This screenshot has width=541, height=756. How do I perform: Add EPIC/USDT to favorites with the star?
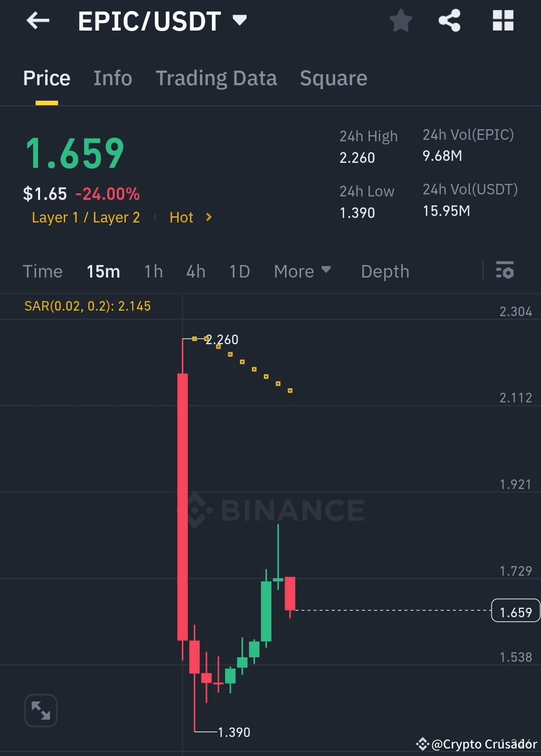pos(400,21)
